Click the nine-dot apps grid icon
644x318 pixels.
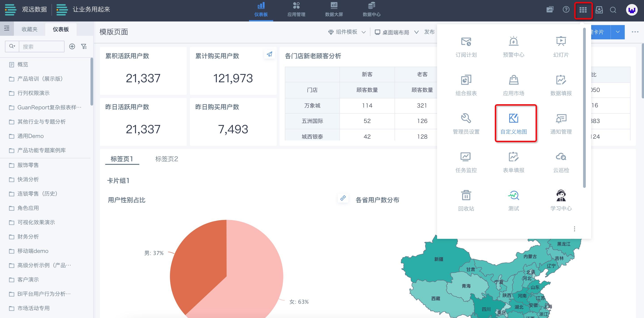(583, 10)
